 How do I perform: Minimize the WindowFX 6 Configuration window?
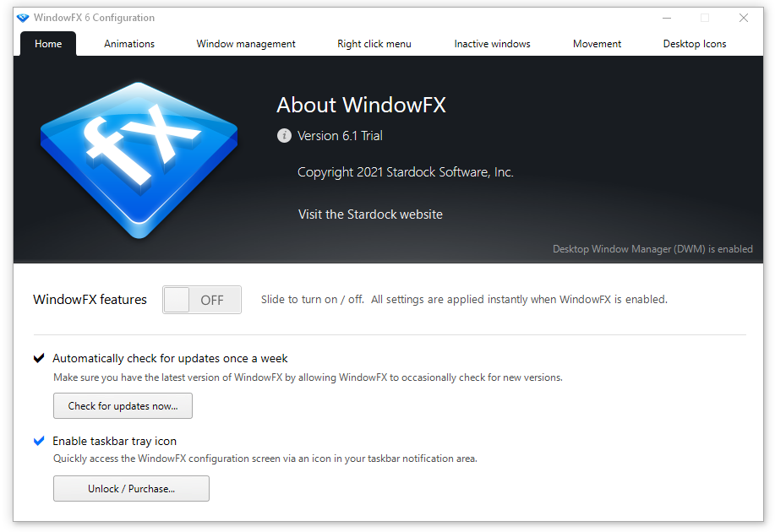pyautogui.click(x=667, y=17)
